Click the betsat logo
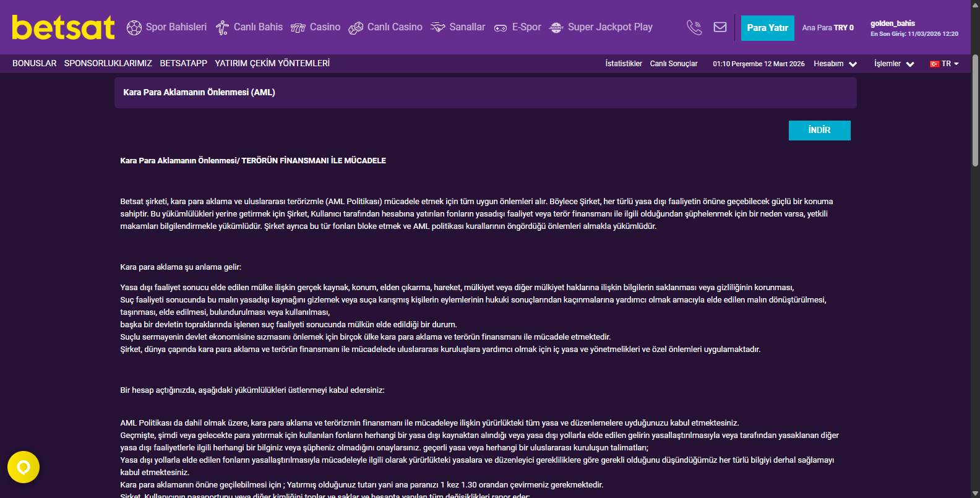The width and height of the screenshot is (980, 498). pos(63,28)
